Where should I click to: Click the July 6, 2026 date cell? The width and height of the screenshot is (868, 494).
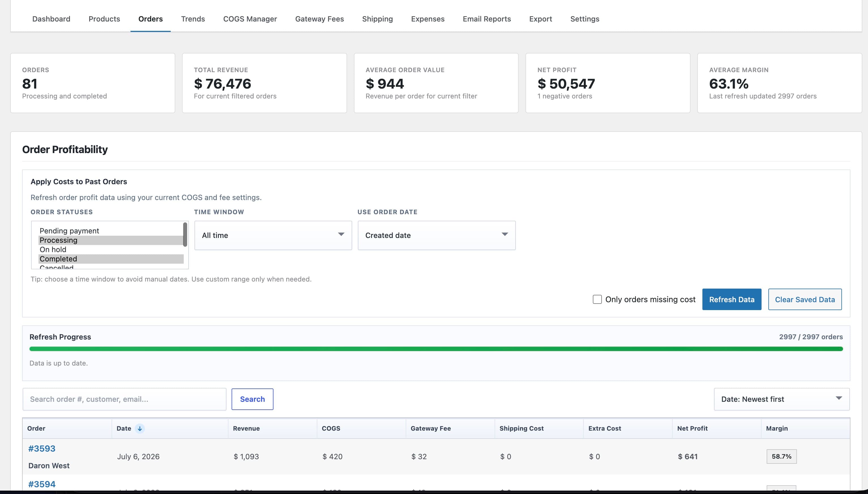click(138, 457)
